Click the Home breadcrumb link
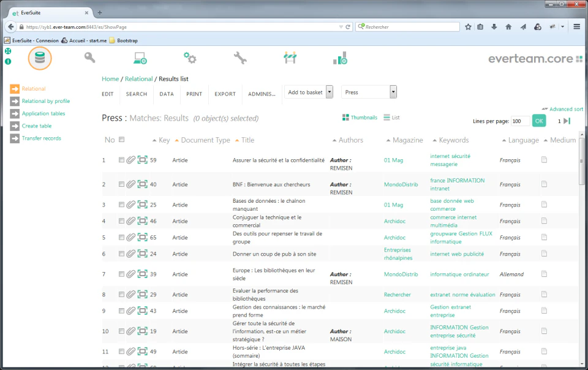Image resolution: width=588 pixels, height=370 pixels. tap(110, 78)
